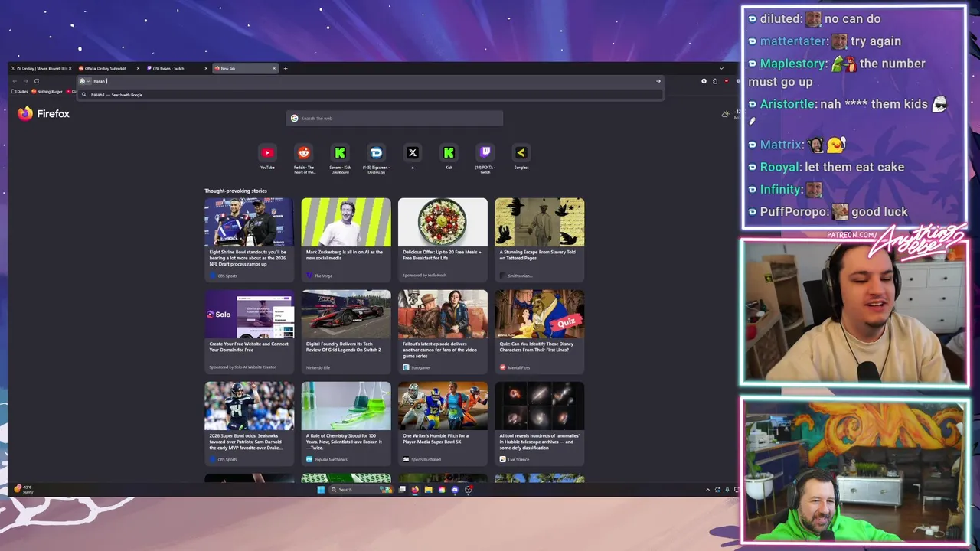Click the Go arrow in the address bar
This screenshot has height=551, width=980.
click(x=658, y=81)
